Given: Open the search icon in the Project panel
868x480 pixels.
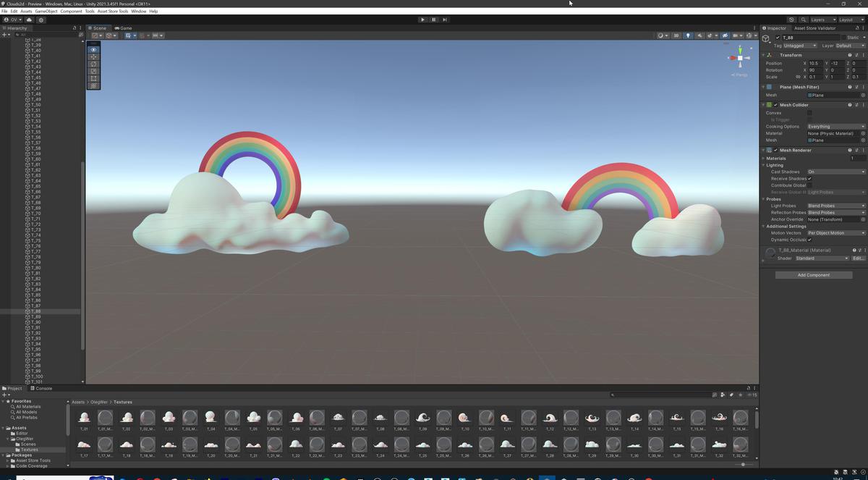Looking at the screenshot, I should (x=613, y=395).
